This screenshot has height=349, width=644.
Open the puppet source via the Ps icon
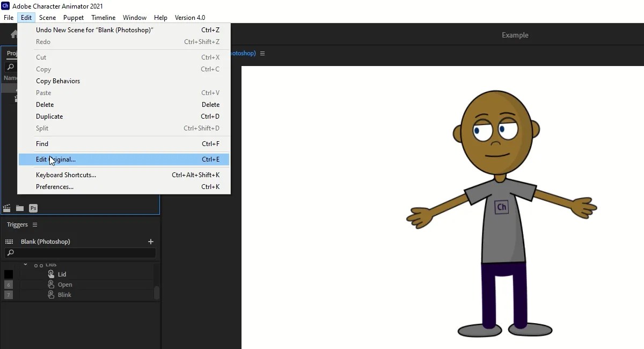(x=33, y=208)
